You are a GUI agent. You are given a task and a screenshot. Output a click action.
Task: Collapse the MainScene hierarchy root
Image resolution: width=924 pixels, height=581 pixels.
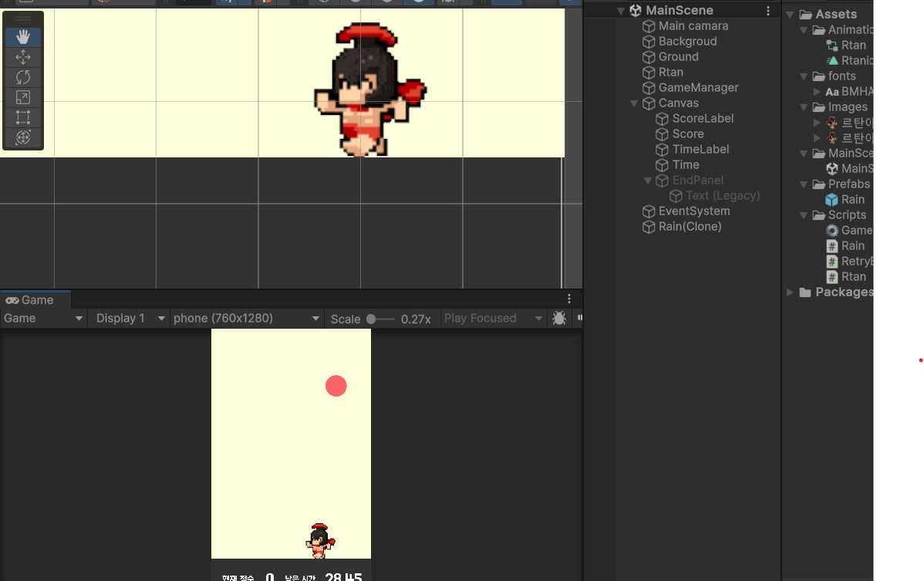[621, 11]
